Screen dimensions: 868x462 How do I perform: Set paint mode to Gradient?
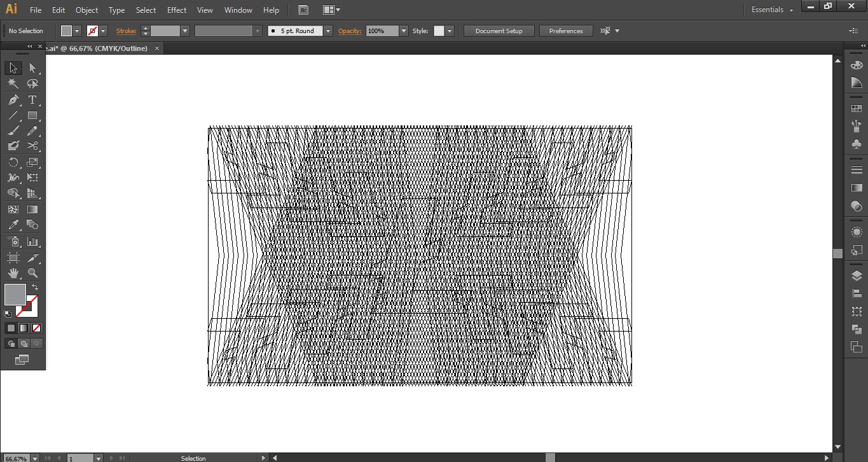tap(24, 328)
